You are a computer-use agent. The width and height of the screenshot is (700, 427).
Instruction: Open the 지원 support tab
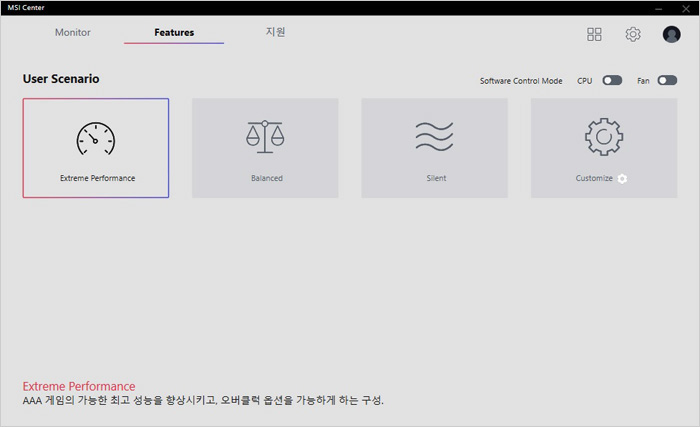click(x=275, y=32)
